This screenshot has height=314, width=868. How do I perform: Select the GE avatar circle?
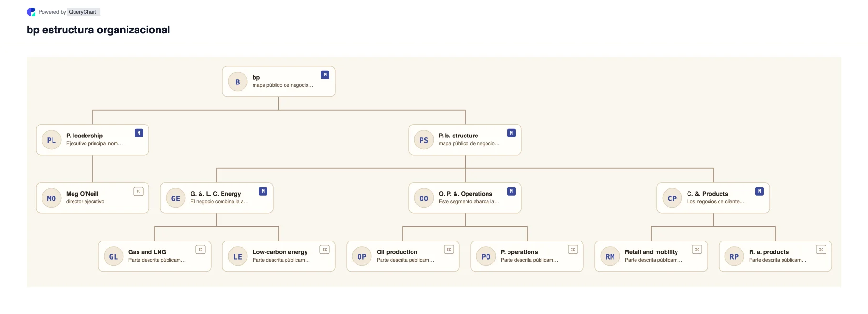(176, 198)
